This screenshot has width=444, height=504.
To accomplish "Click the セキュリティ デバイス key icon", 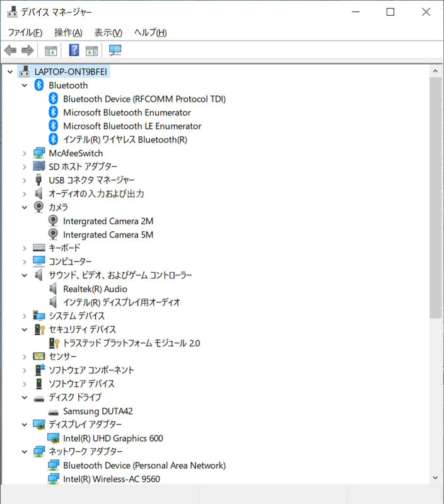I will (40, 329).
